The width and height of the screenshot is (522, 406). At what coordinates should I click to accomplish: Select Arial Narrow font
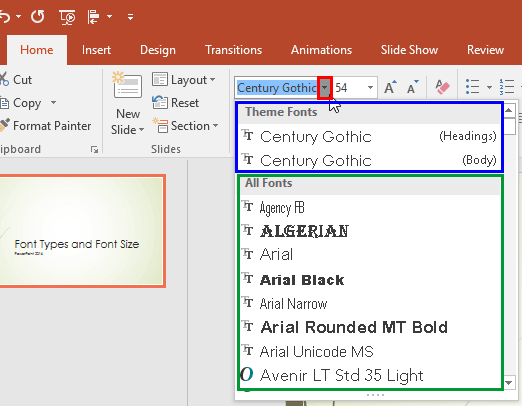pos(369,303)
